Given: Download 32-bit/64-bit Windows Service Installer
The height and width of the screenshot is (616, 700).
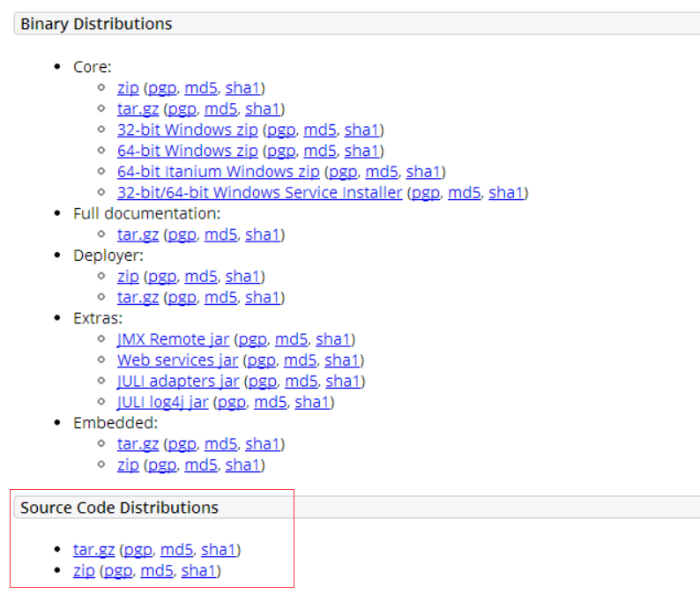Looking at the screenshot, I should tap(259, 193).
